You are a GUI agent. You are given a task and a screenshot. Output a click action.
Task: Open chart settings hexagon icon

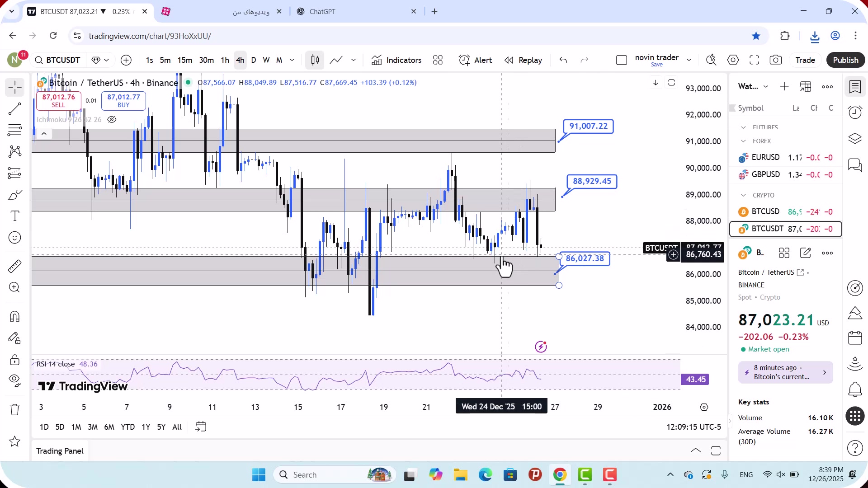733,60
